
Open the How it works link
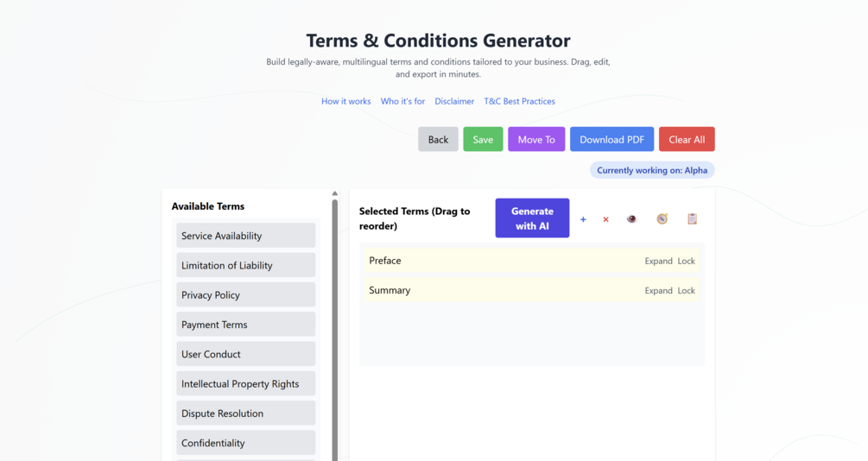[x=345, y=101]
